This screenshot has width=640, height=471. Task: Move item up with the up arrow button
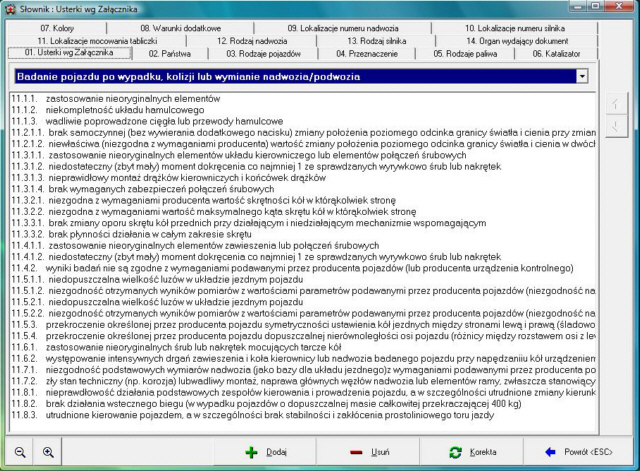click(x=616, y=104)
